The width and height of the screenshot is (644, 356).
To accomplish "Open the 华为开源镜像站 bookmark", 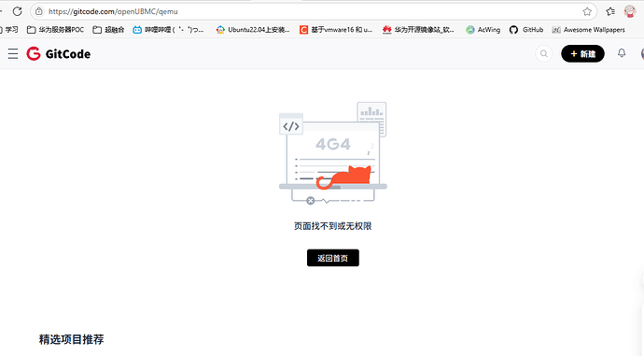I will (x=418, y=30).
